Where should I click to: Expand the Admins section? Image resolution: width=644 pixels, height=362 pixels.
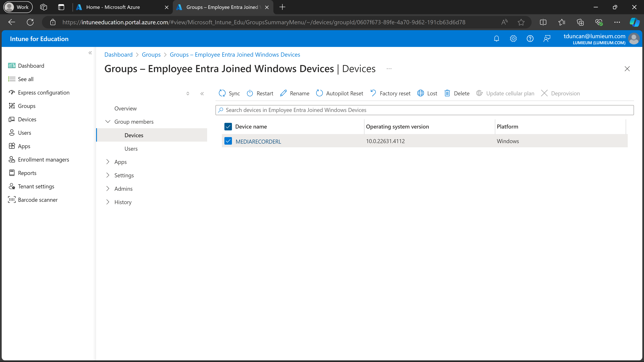pos(108,189)
